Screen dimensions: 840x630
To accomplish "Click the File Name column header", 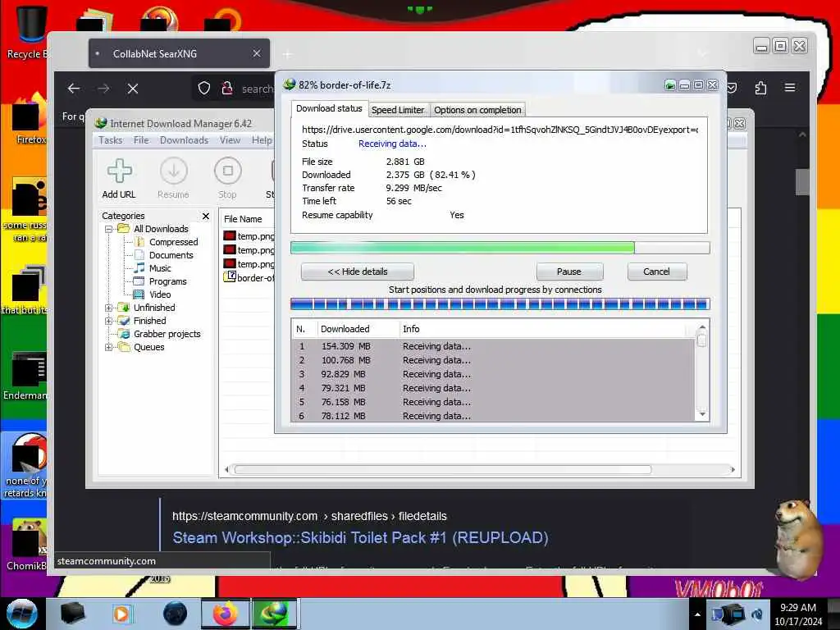I will (x=248, y=219).
